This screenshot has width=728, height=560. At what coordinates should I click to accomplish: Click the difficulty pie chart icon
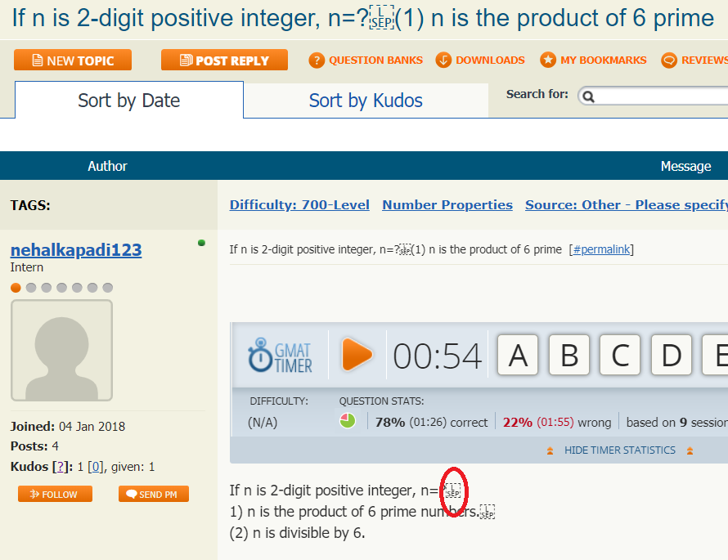pos(348,421)
